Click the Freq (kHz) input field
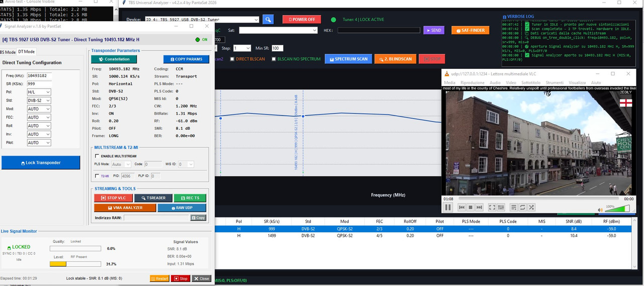The image size is (644, 286). (39, 75)
